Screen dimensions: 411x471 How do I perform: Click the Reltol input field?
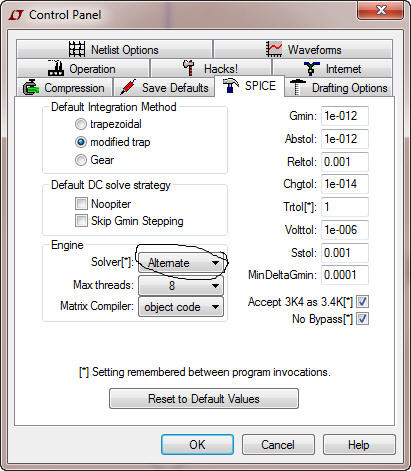click(345, 162)
